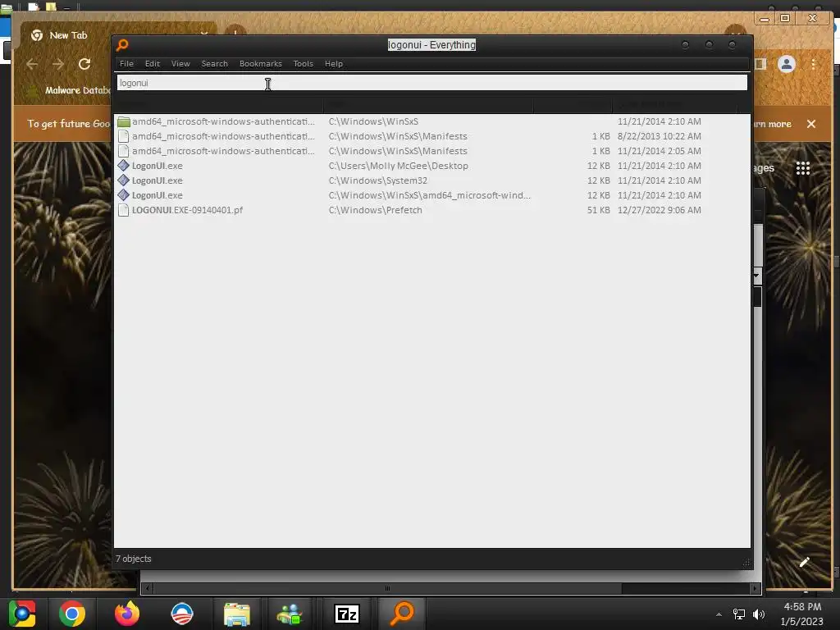840x630 pixels.
Task: Click the LogonUI.exe icon in the System32 row
Action: [x=123, y=180]
